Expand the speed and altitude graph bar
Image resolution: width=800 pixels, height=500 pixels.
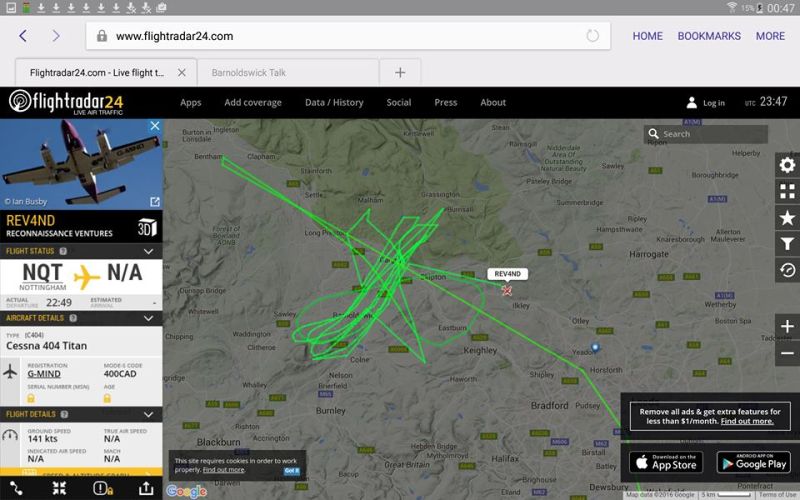(x=81, y=472)
